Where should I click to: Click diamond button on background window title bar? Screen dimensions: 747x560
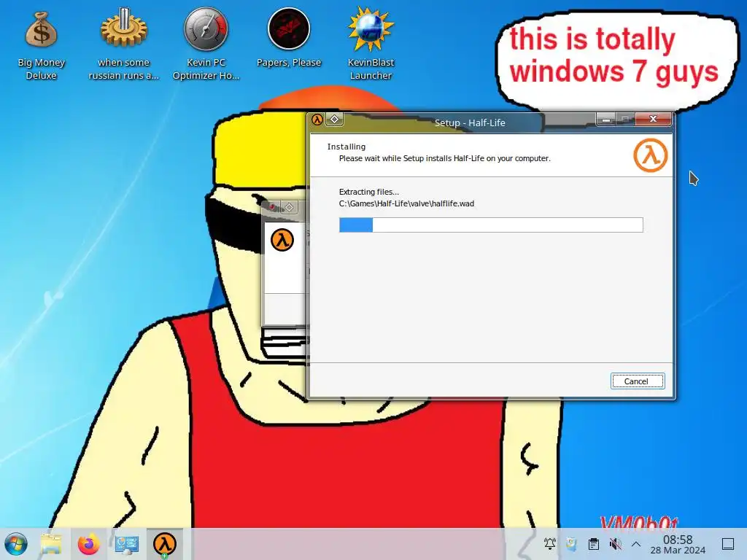coord(289,207)
